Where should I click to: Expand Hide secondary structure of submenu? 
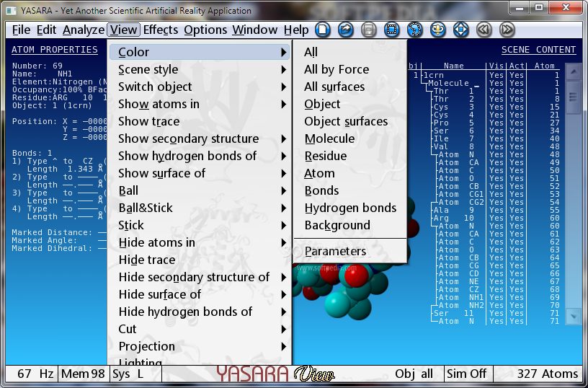tap(200, 277)
